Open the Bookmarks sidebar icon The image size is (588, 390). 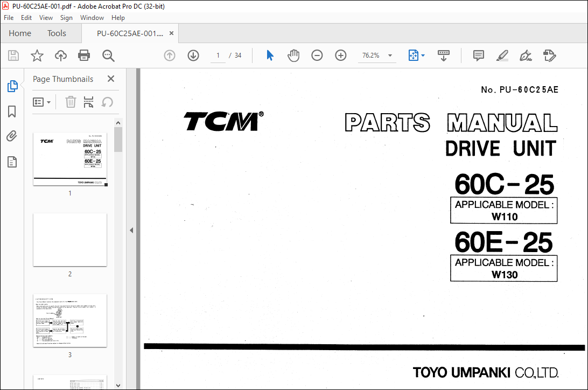12,112
